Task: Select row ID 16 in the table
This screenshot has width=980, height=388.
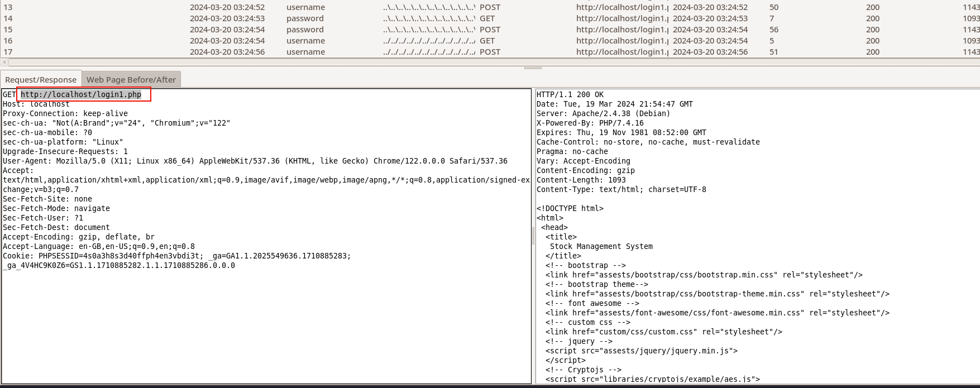Action: (8, 41)
